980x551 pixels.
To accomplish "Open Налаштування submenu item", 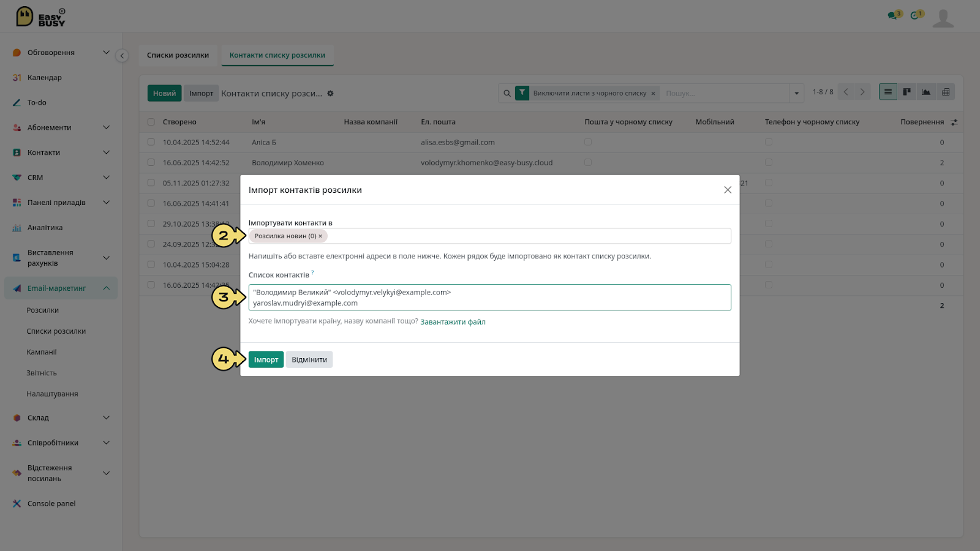I will (x=52, y=394).
